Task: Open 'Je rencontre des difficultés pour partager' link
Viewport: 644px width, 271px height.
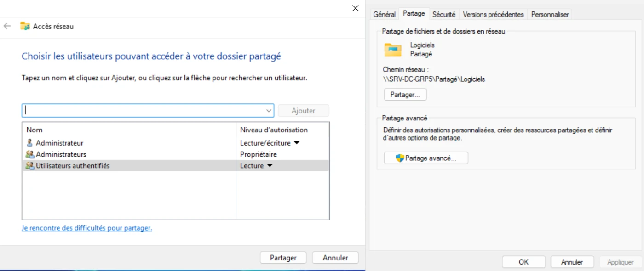Action: (x=87, y=228)
